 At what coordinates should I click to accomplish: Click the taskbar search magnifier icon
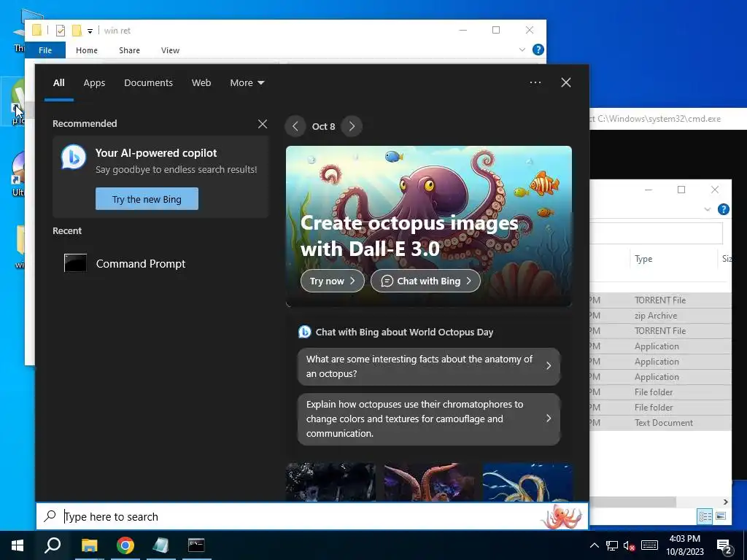[53, 545]
